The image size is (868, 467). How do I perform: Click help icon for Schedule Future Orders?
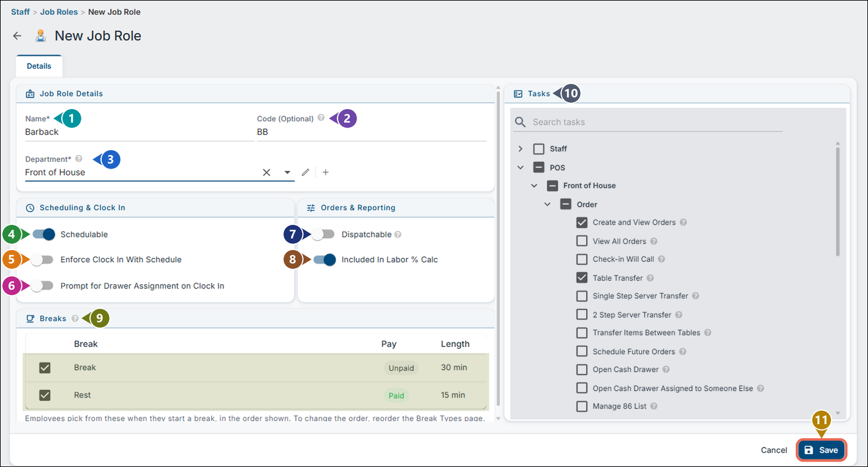[682, 352]
